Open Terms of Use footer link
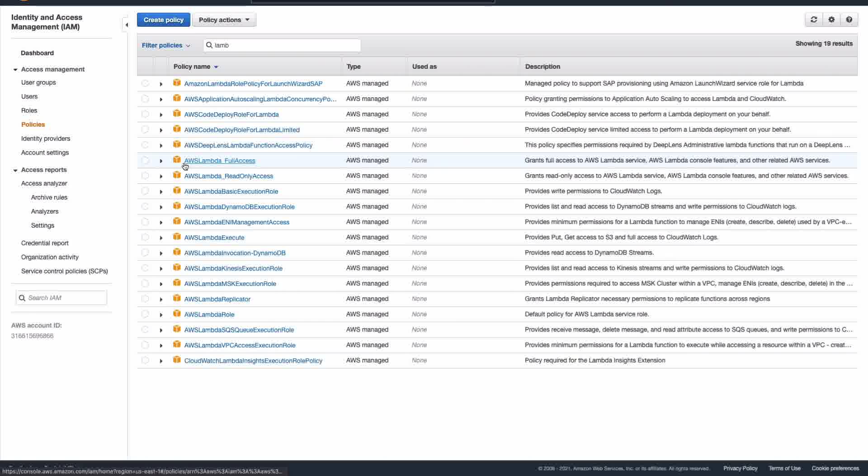 pos(784,468)
